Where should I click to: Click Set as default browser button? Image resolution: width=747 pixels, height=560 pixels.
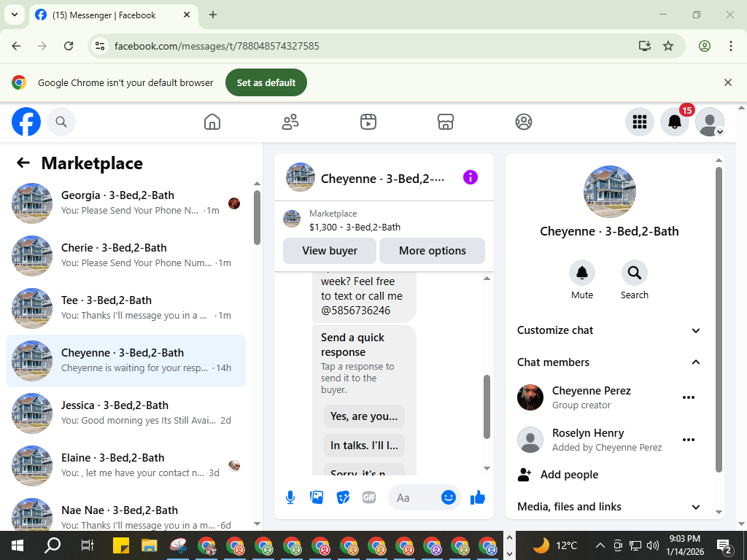(266, 82)
